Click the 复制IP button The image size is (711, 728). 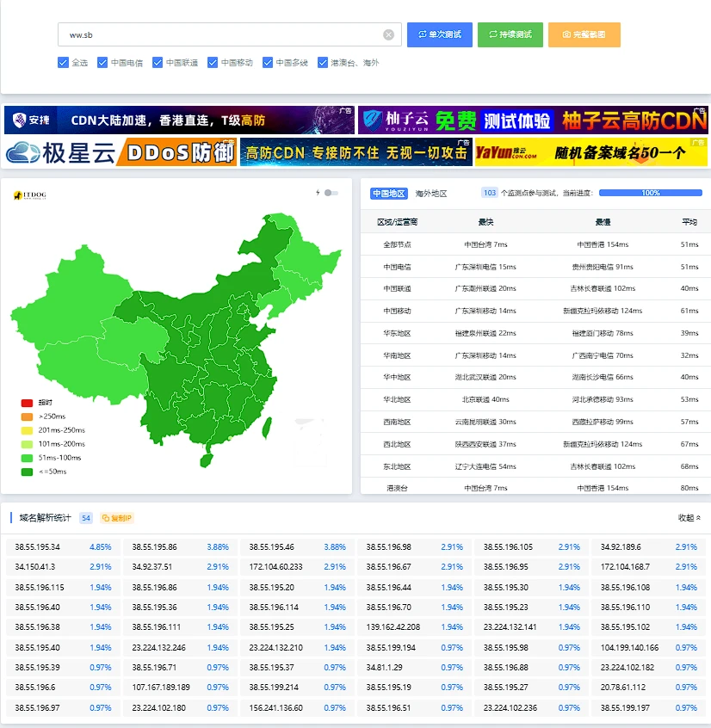coord(117,518)
